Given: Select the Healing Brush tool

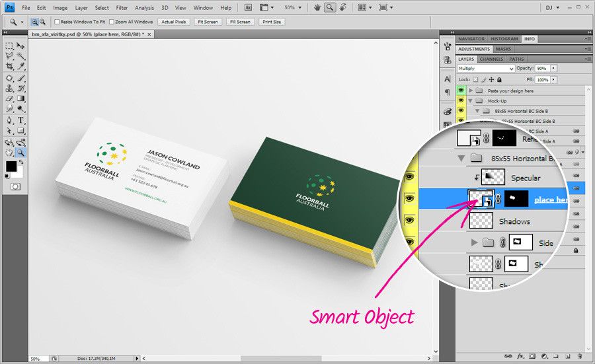Looking at the screenshot, I should tap(9, 79).
